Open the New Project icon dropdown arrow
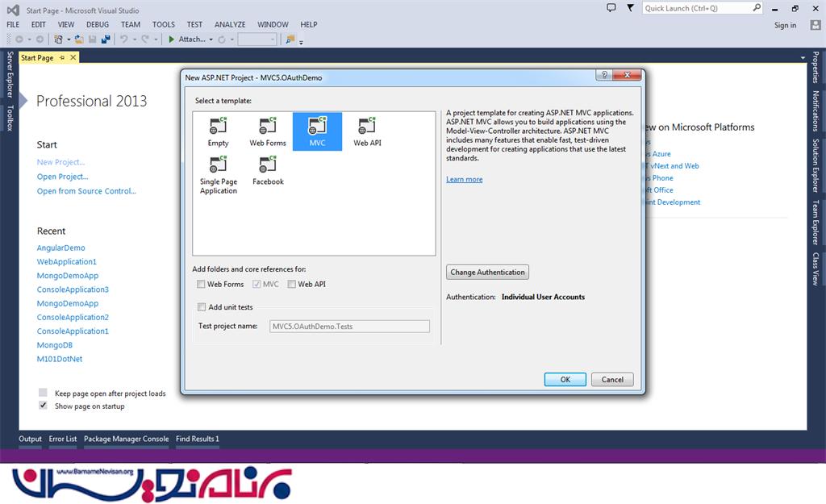Image resolution: width=826 pixels, height=504 pixels. pyautogui.click(x=69, y=40)
